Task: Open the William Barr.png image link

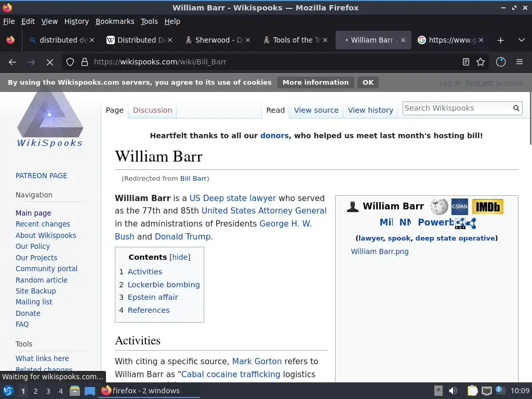Action: click(380, 252)
